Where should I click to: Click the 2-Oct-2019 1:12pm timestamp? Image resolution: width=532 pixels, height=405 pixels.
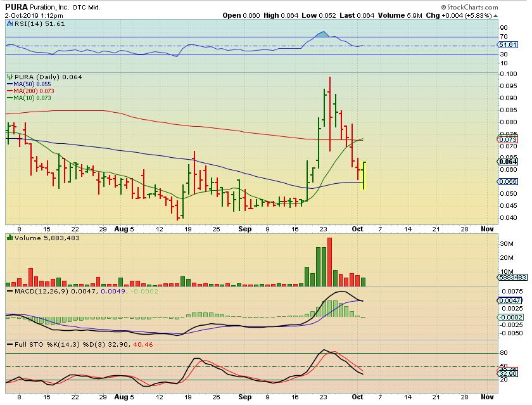[x=34, y=16]
